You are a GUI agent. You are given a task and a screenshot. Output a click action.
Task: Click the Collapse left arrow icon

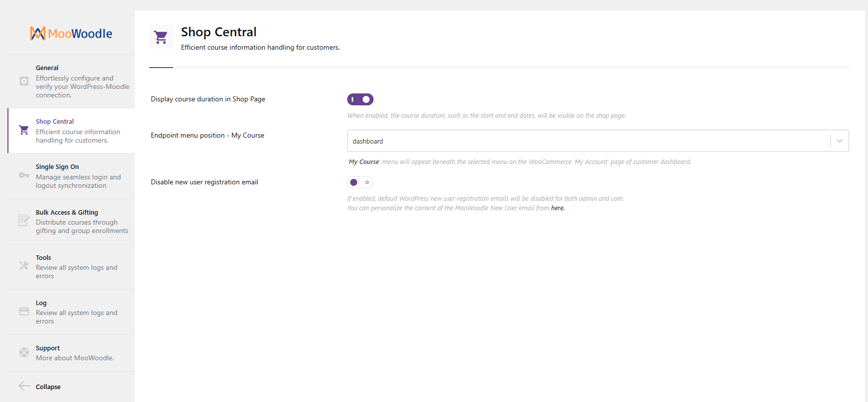pos(24,386)
